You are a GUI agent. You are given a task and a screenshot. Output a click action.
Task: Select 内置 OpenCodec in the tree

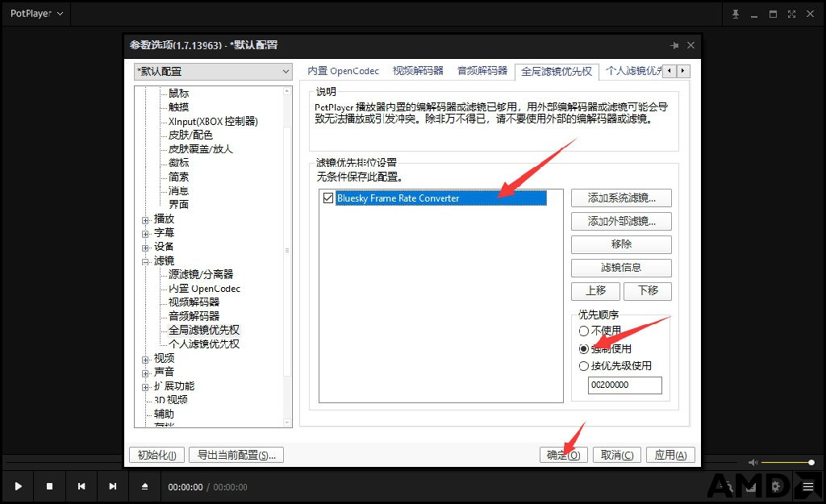point(204,289)
